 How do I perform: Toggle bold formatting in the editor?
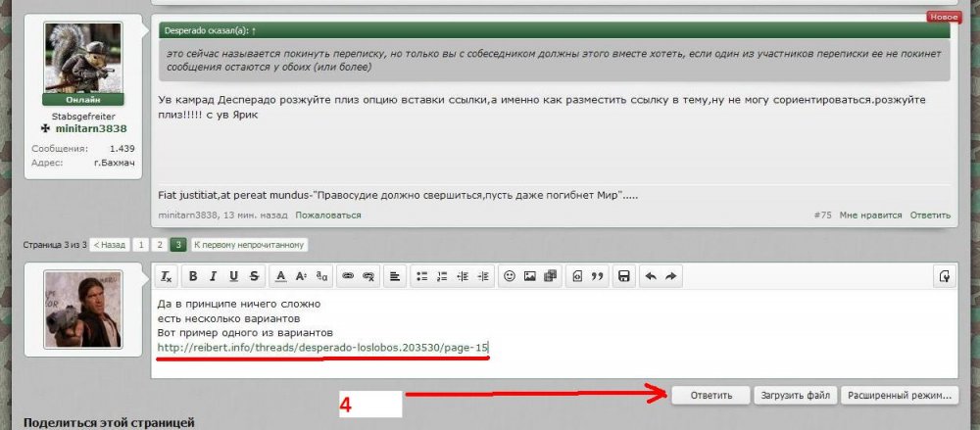[194, 277]
